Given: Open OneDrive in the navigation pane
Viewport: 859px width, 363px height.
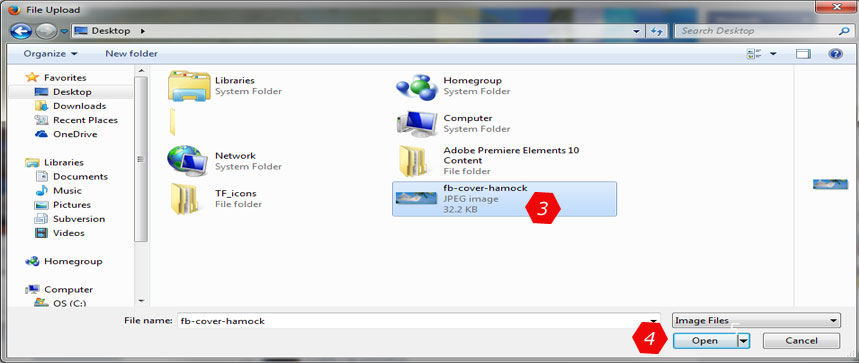Looking at the screenshot, I should pyautogui.click(x=66, y=134).
